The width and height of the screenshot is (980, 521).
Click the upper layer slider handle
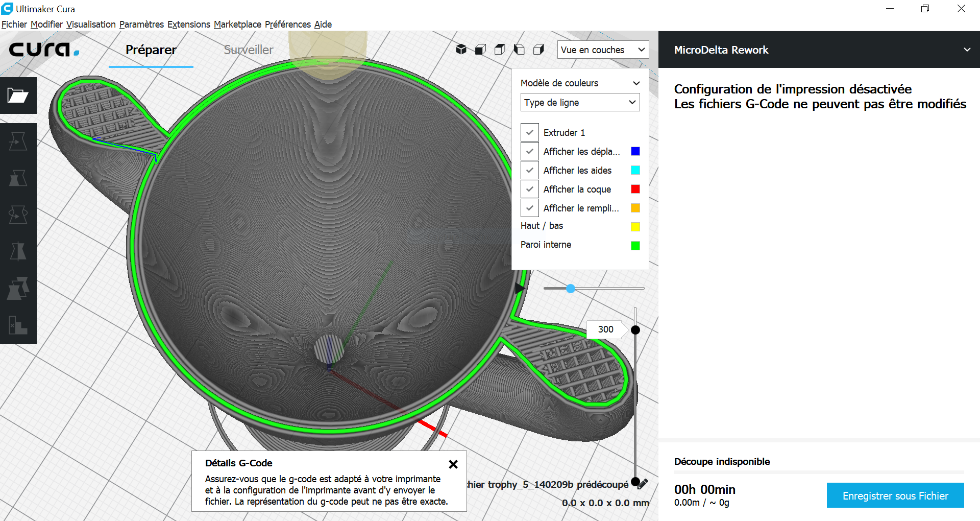pyautogui.click(x=635, y=330)
